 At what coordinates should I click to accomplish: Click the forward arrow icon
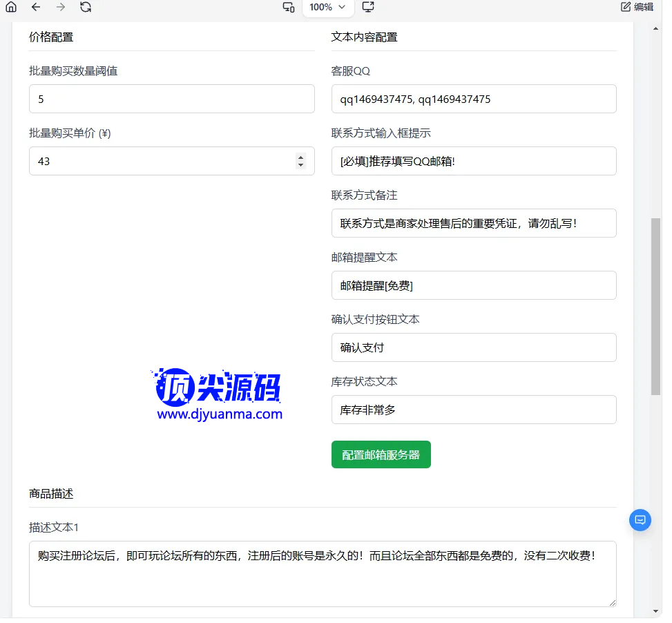(x=61, y=8)
